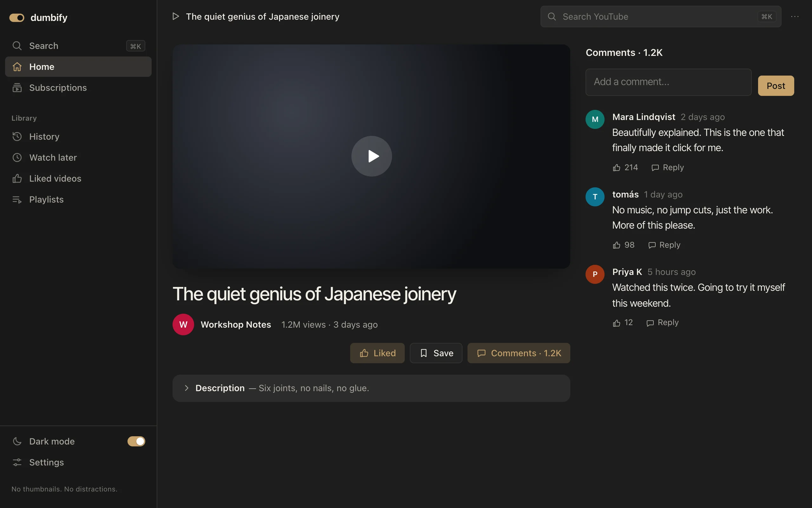Click the Playlists list icon
812x508 pixels.
[x=17, y=200]
